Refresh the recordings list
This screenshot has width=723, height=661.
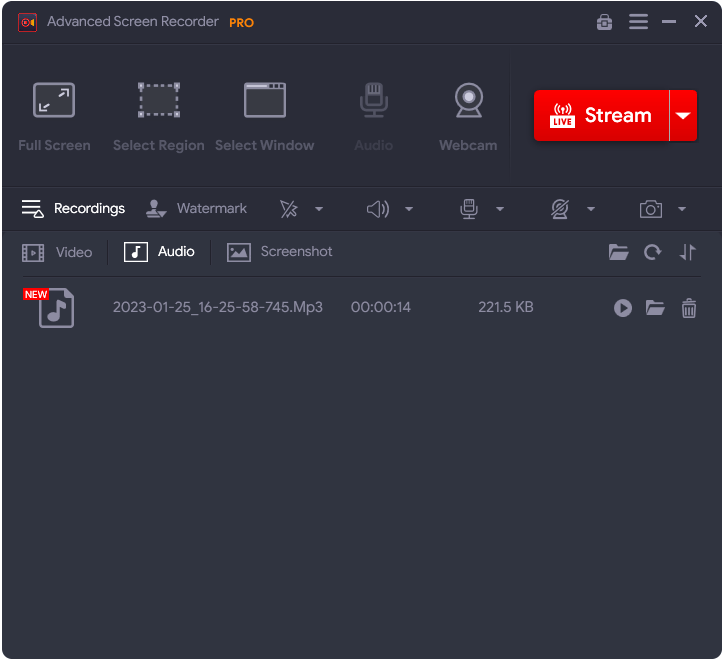tap(652, 252)
